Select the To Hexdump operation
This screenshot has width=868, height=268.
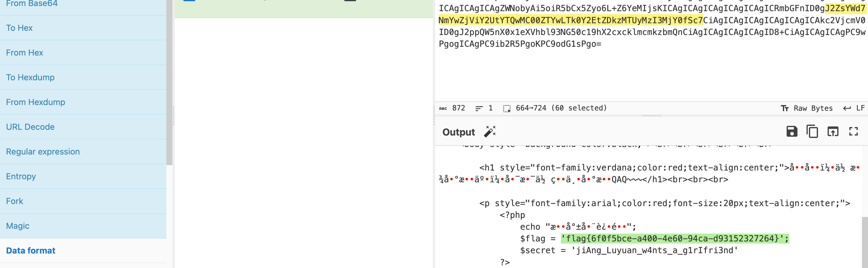click(83, 77)
